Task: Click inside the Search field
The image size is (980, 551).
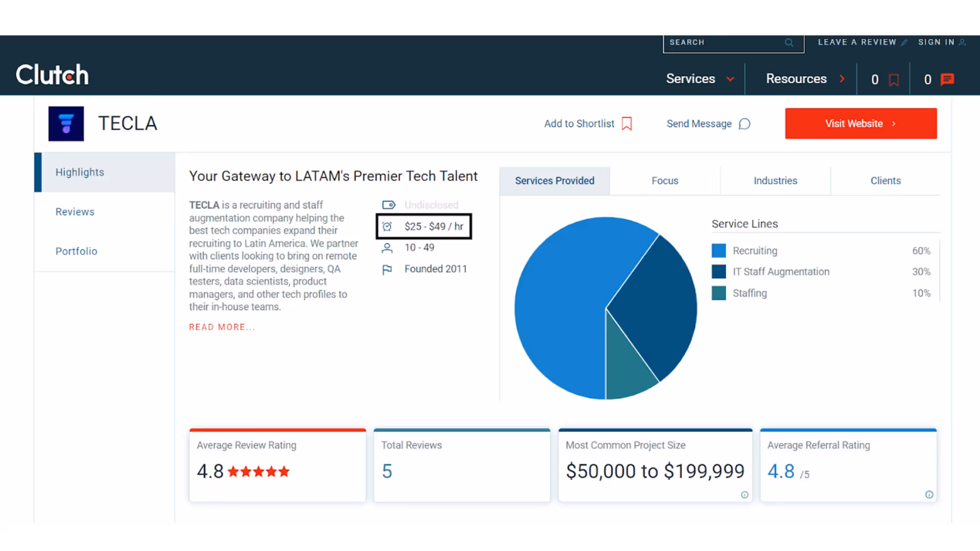Action: [x=734, y=43]
